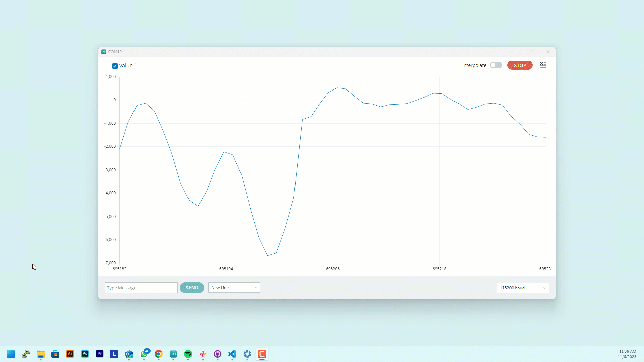Open Spotify from the taskbar
The image size is (644, 362).
(188, 354)
